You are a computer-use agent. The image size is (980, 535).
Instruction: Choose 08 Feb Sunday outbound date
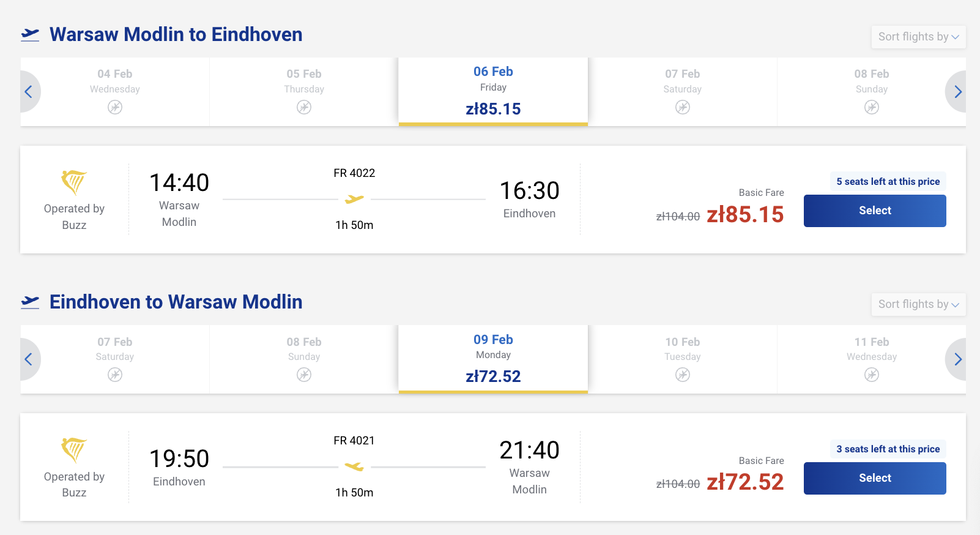click(x=871, y=91)
